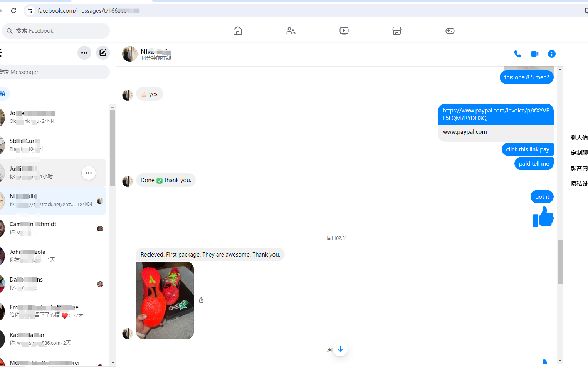Open the Marketplace icon
Screen dimensions: 588x369
(x=397, y=31)
